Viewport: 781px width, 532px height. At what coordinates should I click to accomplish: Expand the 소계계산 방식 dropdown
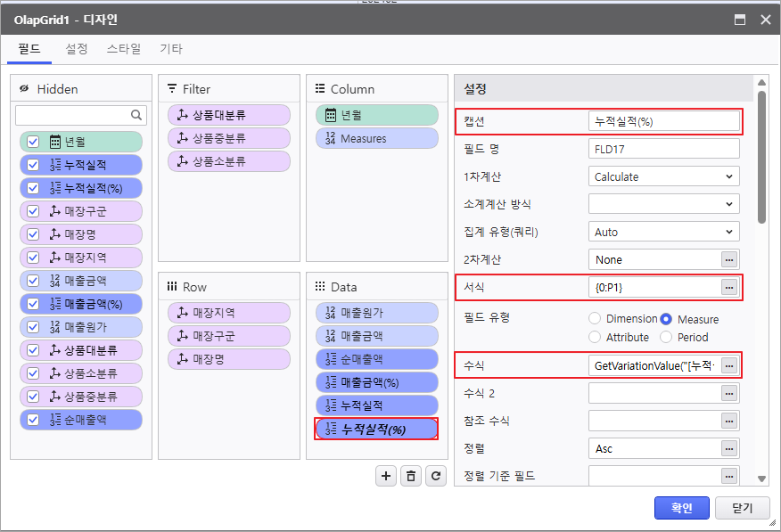pyautogui.click(x=663, y=204)
